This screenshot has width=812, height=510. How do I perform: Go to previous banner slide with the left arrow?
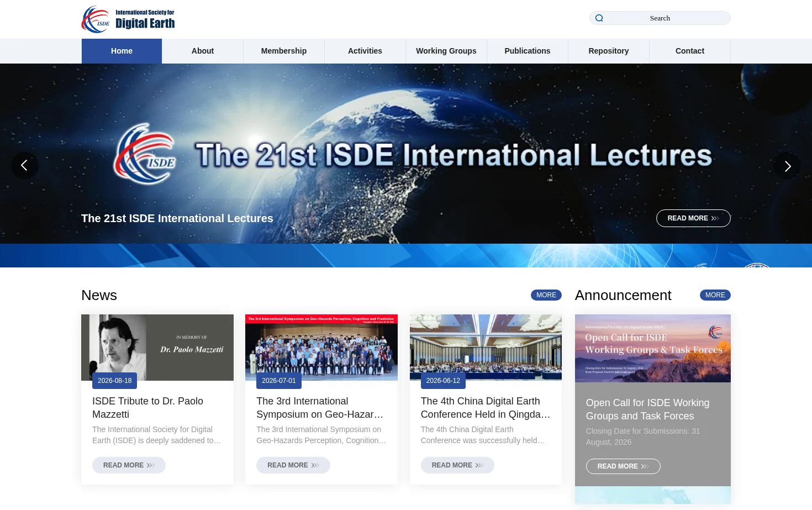click(25, 166)
